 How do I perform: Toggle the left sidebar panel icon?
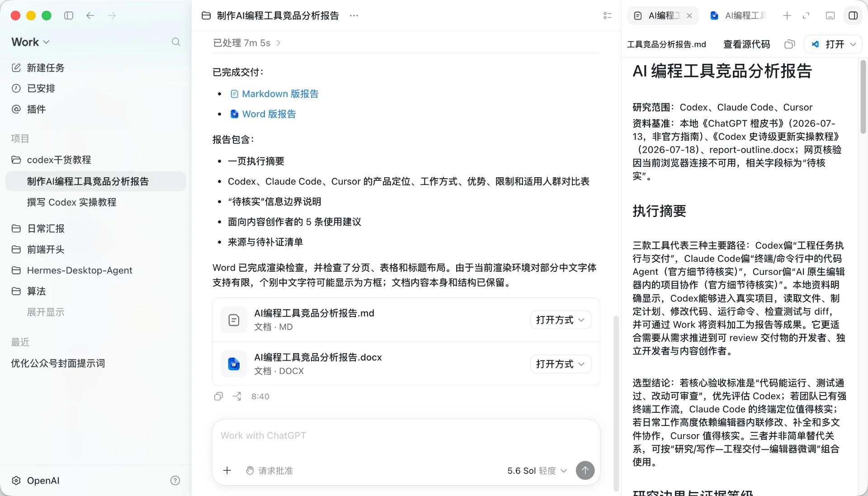(x=69, y=15)
